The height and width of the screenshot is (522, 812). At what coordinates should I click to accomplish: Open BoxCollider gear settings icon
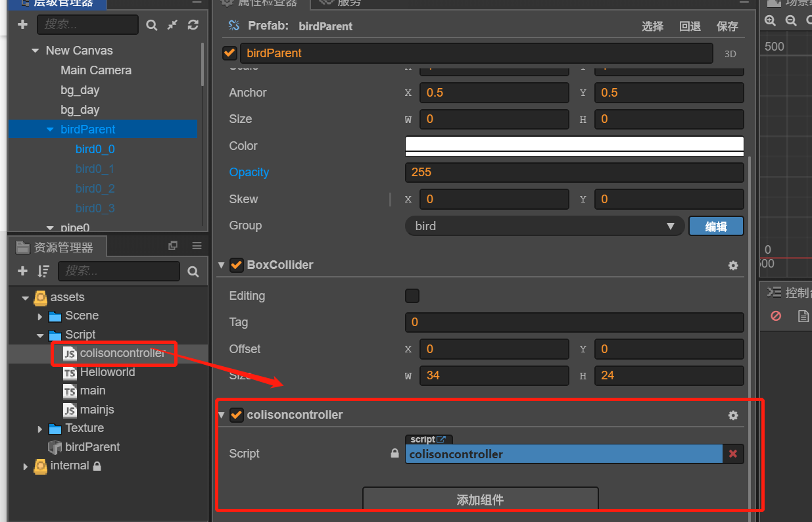click(x=733, y=266)
